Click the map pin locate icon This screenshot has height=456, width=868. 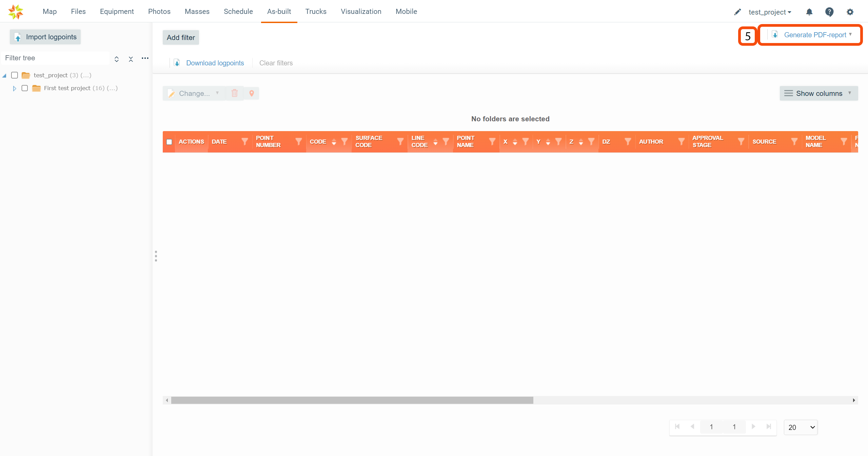pos(252,94)
